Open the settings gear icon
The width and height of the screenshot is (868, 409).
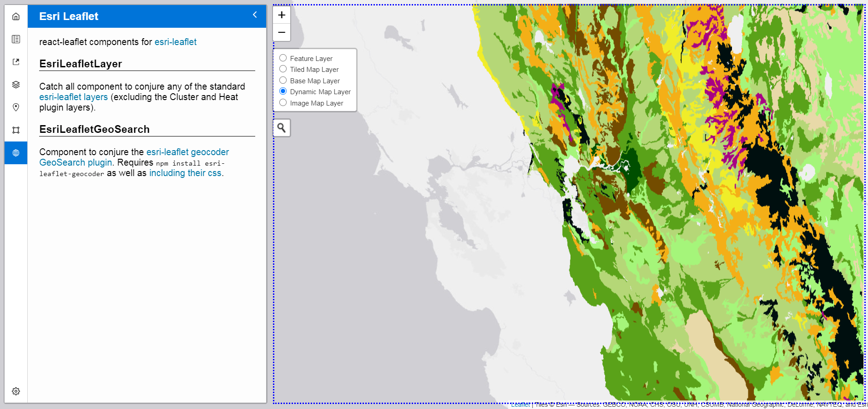tap(16, 391)
